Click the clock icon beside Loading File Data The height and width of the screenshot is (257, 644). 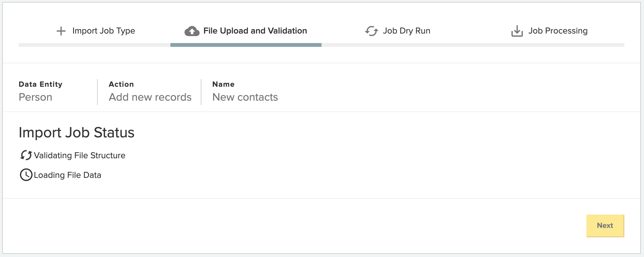tap(26, 175)
